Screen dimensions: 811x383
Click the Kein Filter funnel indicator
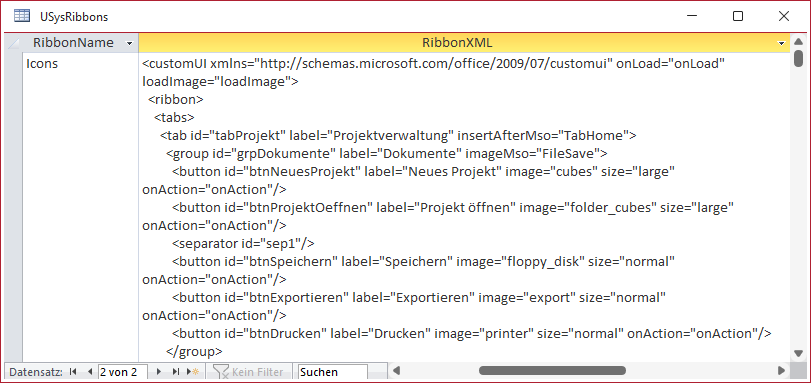[x=248, y=372]
